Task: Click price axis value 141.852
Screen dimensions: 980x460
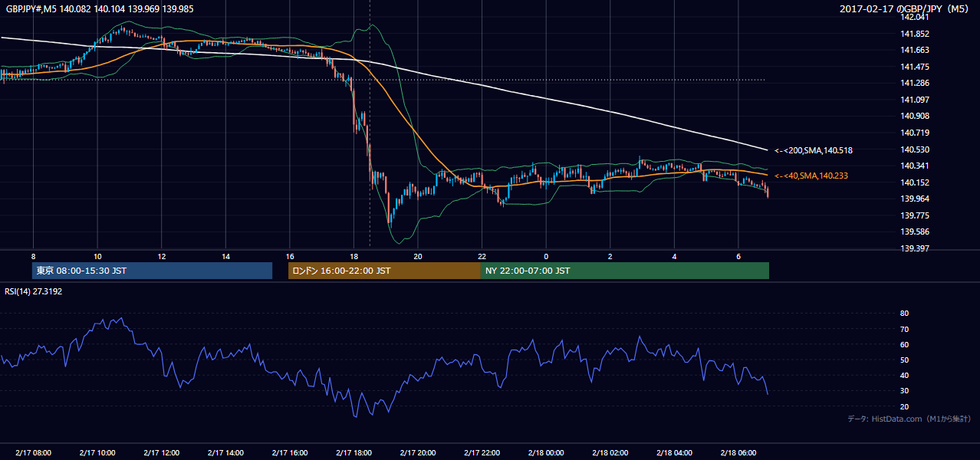Action: [x=914, y=34]
